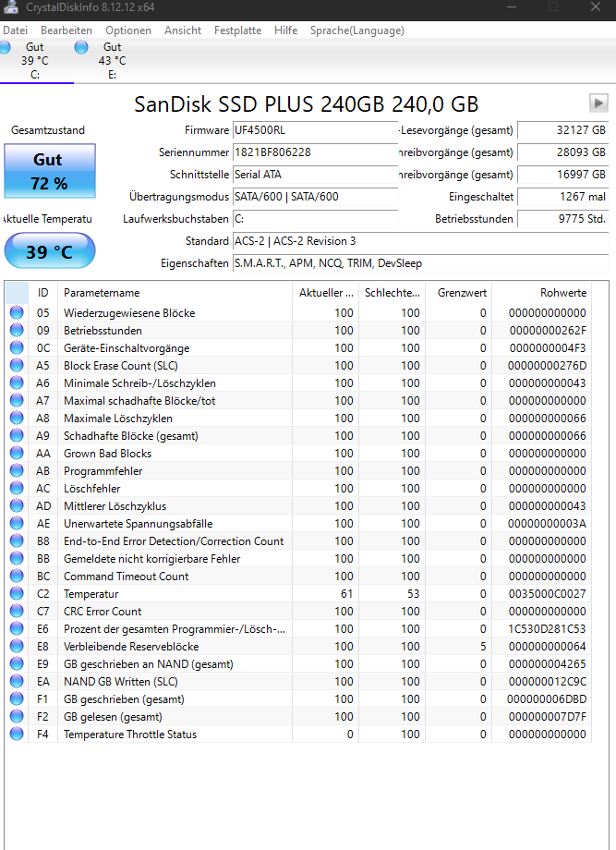This screenshot has width=616, height=850.
Task: Click status icon of Wiederzugewiesene Blöcke row
Action: pos(17,312)
